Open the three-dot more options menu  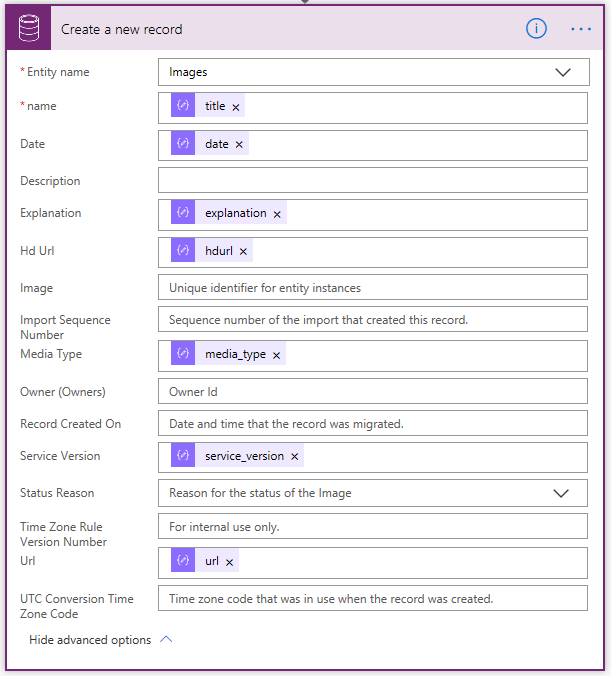pyautogui.click(x=581, y=29)
